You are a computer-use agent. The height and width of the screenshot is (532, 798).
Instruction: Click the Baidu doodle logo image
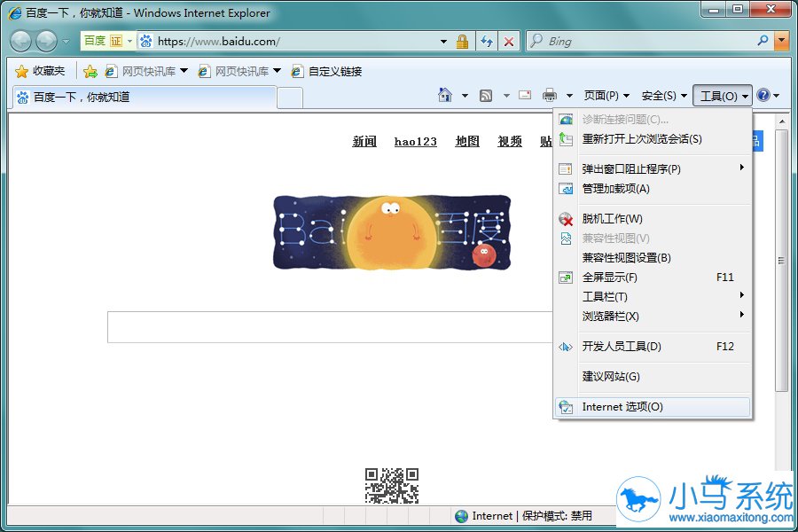[392, 232]
